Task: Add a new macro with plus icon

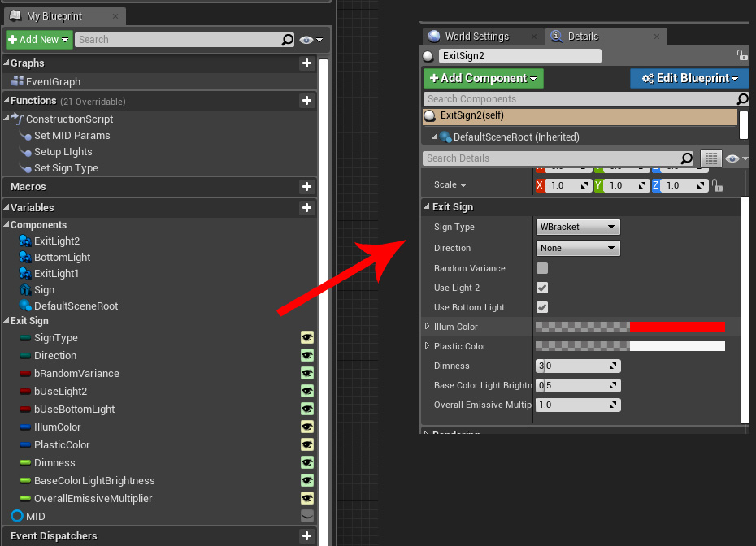Action: pyautogui.click(x=306, y=187)
